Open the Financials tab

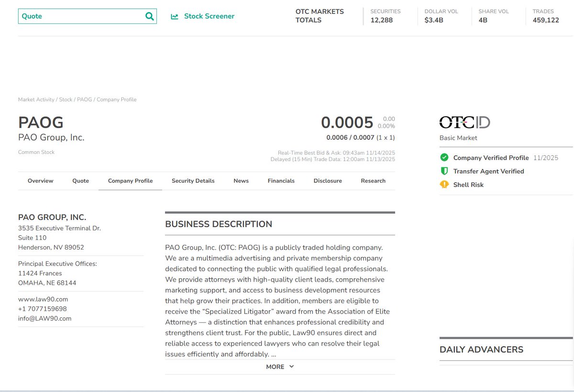click(281, 181)
